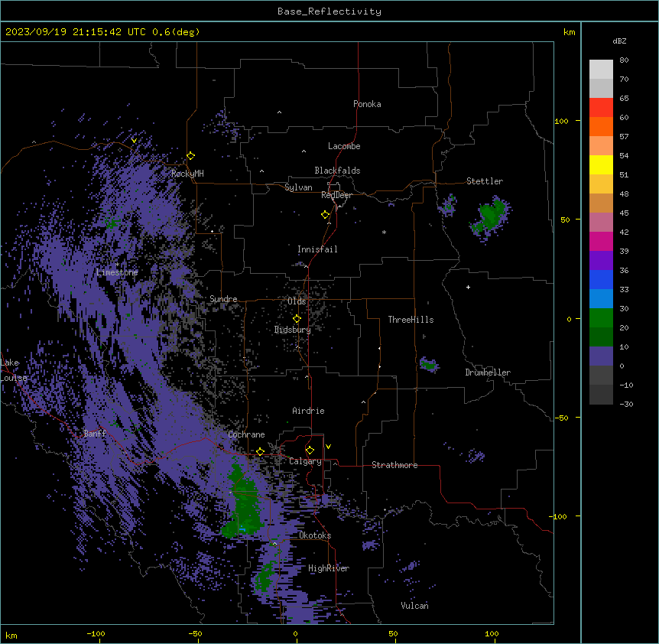Click the yellow diamond marker above Calgary label
Viewport: 659px width, 644px height.
310,450
